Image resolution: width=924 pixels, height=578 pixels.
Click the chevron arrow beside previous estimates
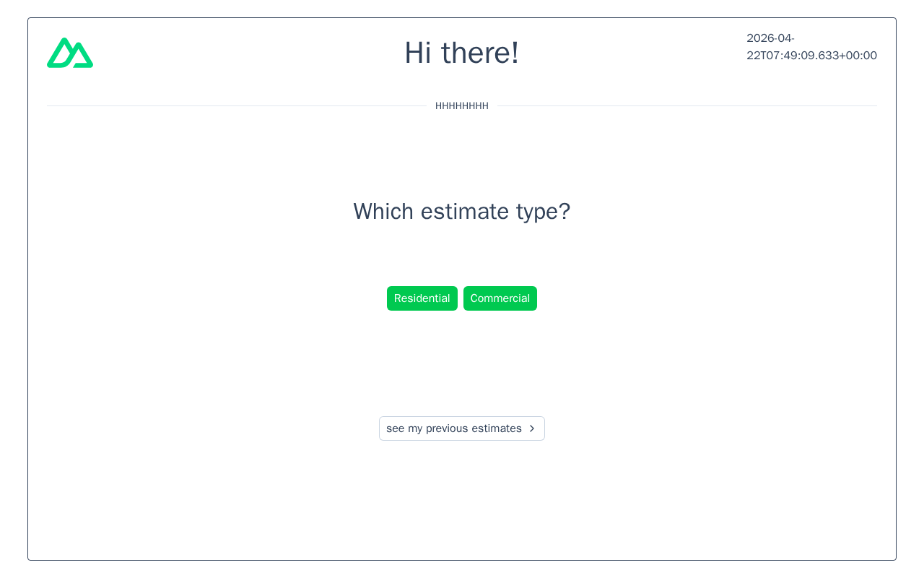[532, 428]
